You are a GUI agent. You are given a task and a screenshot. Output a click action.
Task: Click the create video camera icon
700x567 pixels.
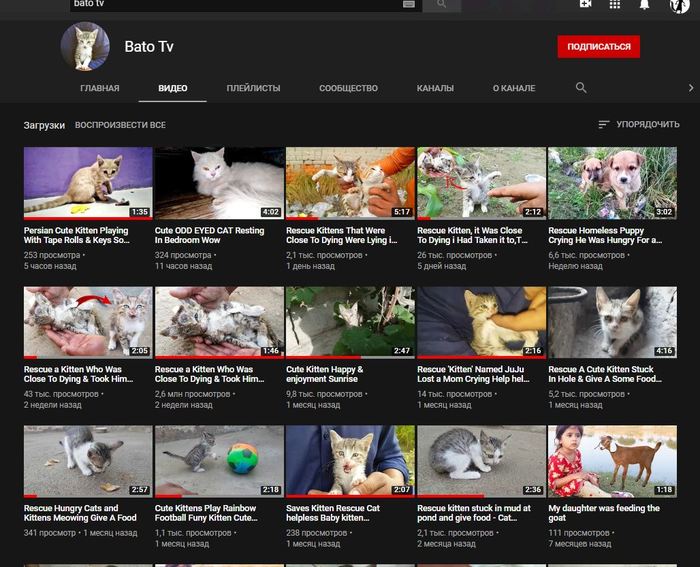[585, 4]
